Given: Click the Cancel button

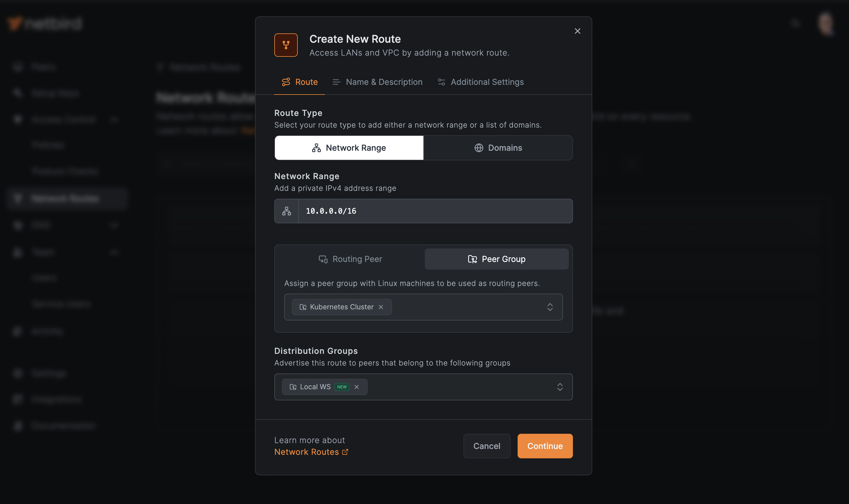Looking at the screenshot, I should 487,446.
